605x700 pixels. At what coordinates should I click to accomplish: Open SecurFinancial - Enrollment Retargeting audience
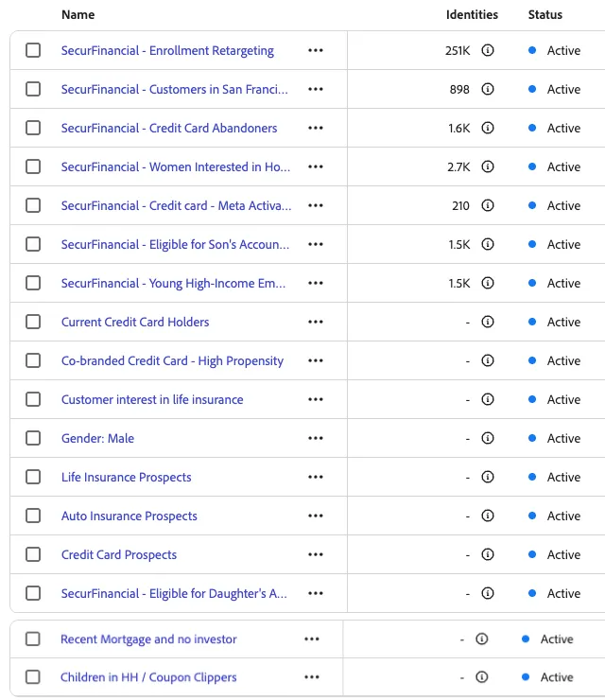tap(167, 51)
